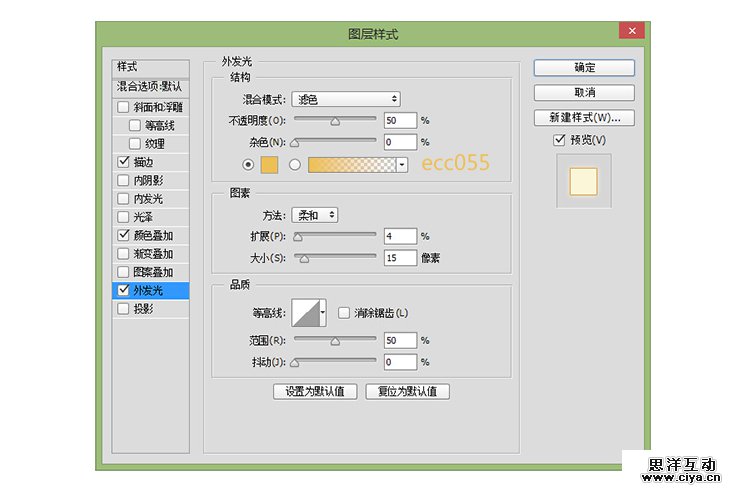The image size is (750, 493).
Task: Select the solid color radio button
Action: pos(248,165)
